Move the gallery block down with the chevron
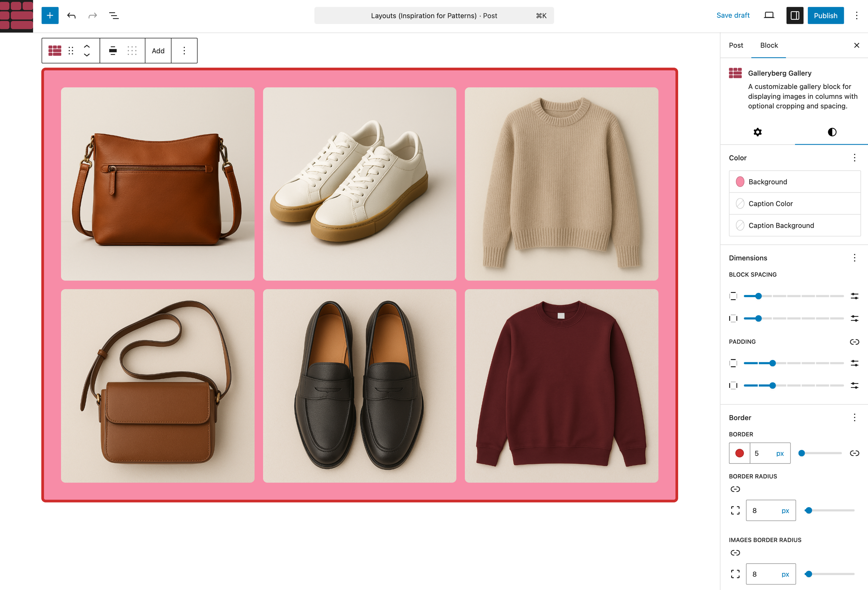Viewport: 868px width, 590px height. coord(87,56)
